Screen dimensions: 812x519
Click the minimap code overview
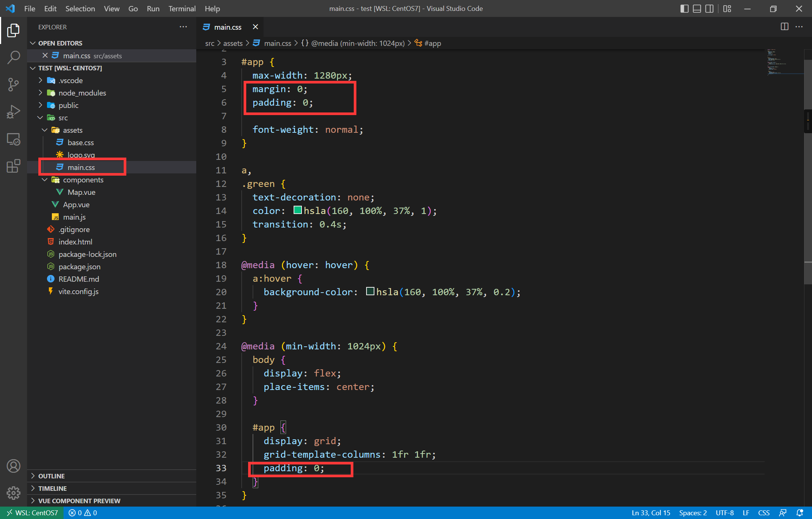point(785,62)
